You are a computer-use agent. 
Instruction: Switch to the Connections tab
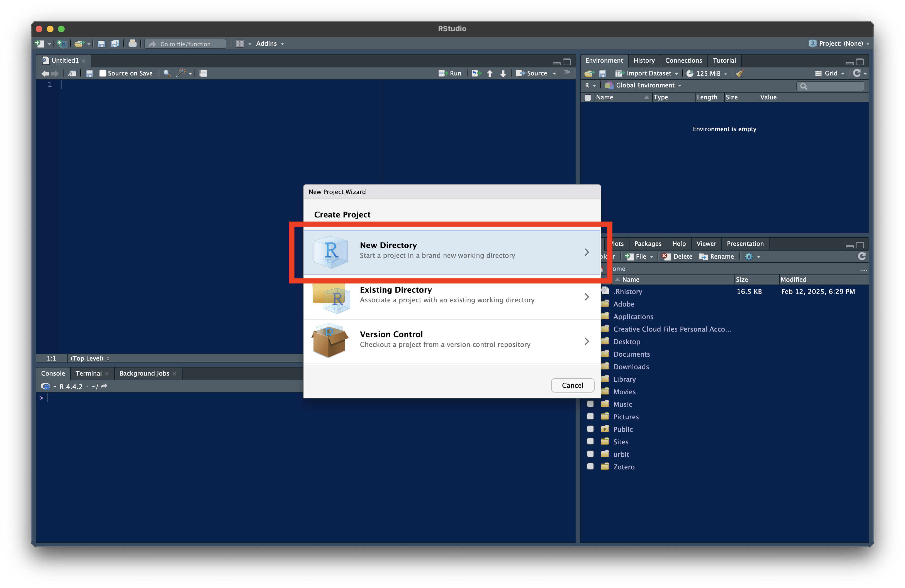click(683, 60)
